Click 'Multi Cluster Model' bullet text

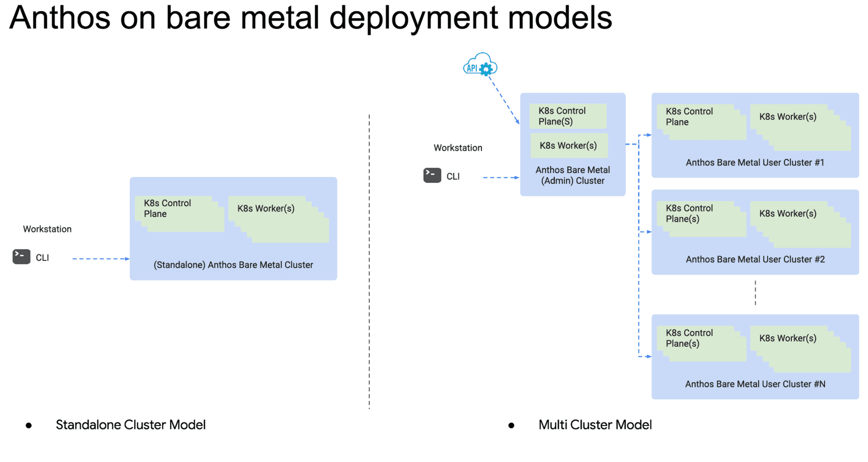click(x=595, y=424)
